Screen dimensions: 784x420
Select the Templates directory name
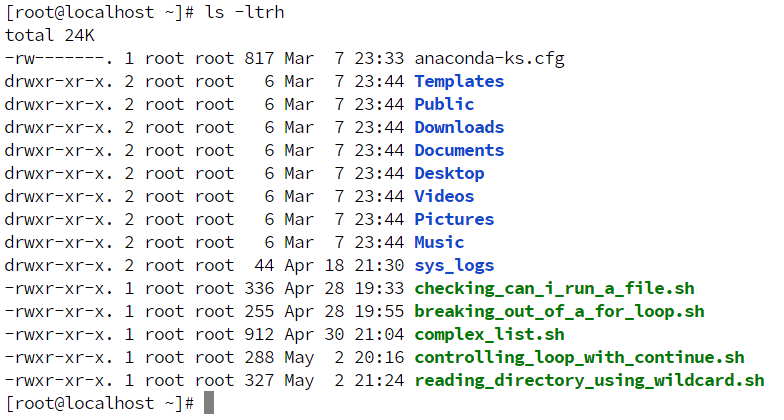(x=460, y=82)
